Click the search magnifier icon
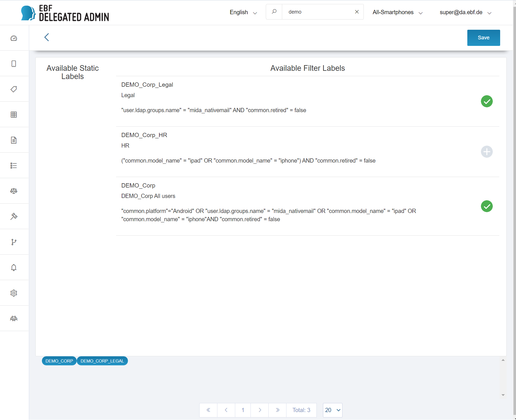Screen dimensions: 516x420 point(274,12)
